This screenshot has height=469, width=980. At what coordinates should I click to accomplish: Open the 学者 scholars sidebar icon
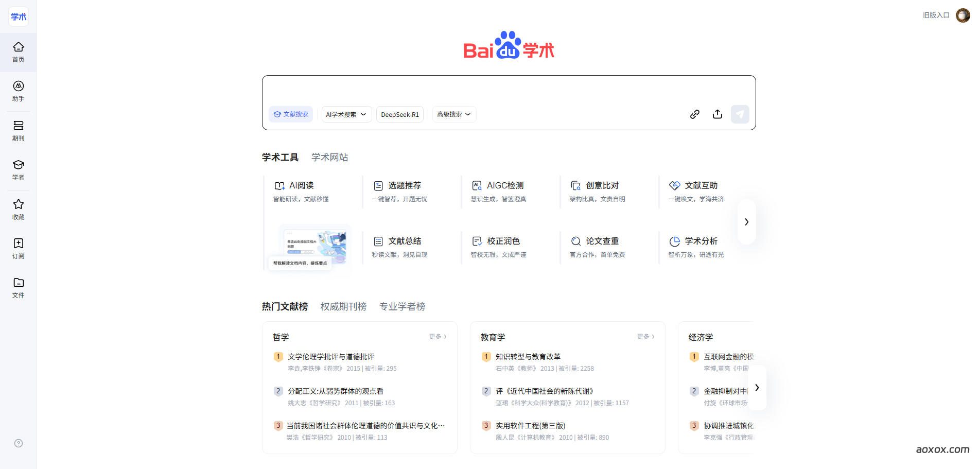coord(18,170)
